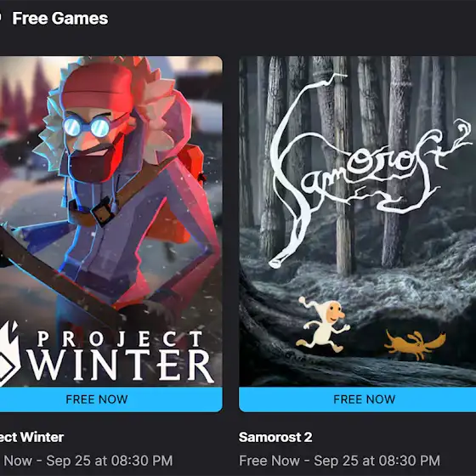Screen dimensions: 476x476
Task: Click Samorost 2 free period date text
Action: tap(339, 461)
